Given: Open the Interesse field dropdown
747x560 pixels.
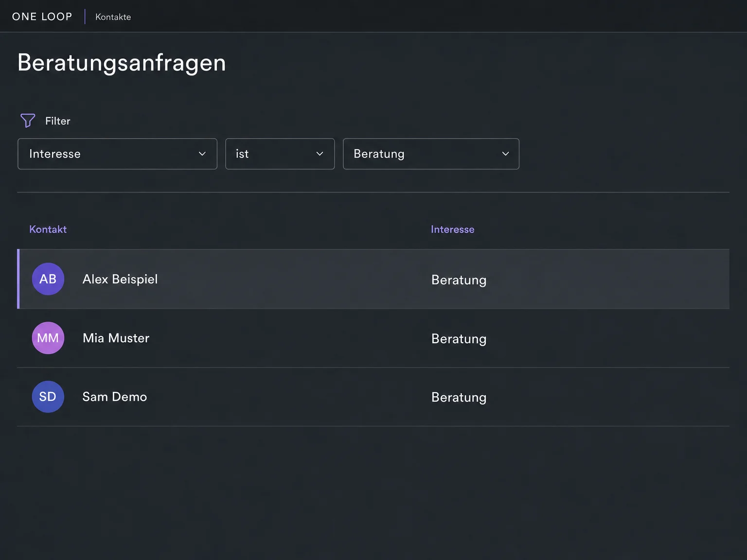Looking at the screenshot, I should point(117,154).
